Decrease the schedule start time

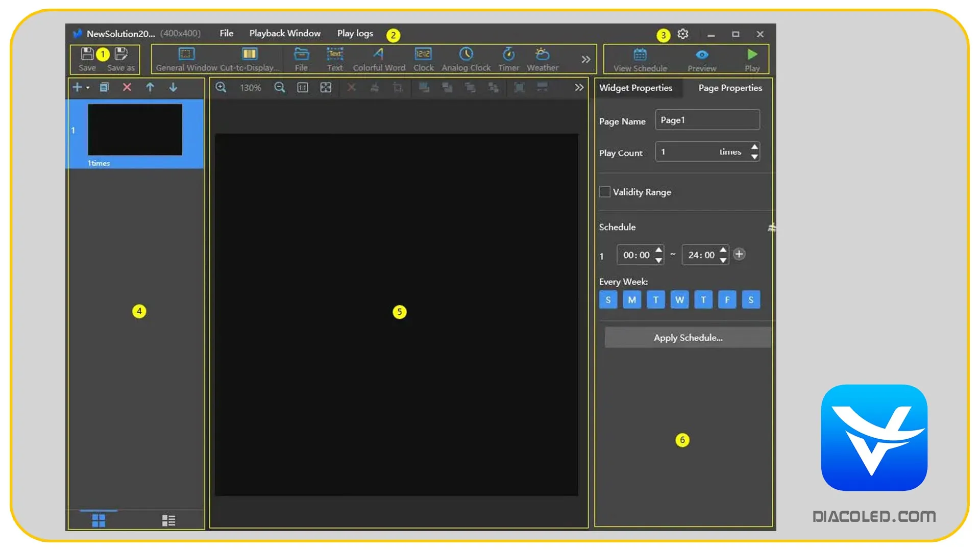pos(659,260)
